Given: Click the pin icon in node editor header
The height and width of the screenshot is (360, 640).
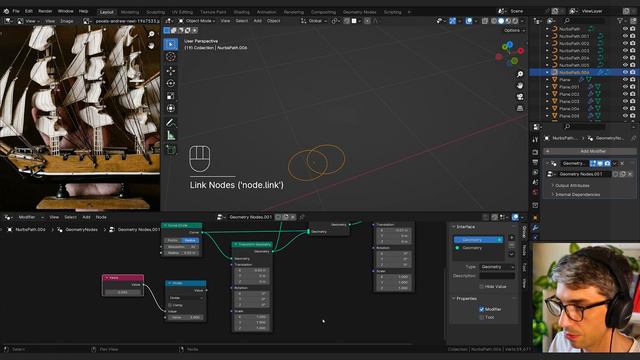Looking at the screenshot, I should click(x=302, y=217).
